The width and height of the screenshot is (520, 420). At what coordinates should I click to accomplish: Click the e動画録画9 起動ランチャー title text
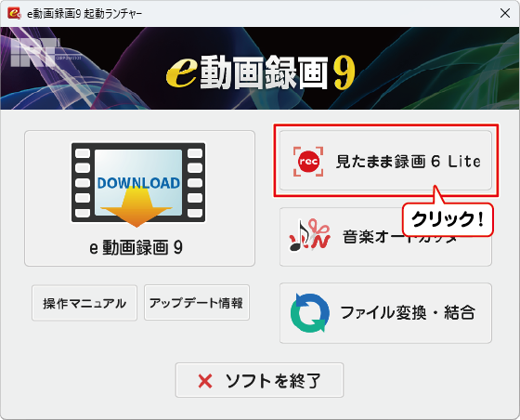tap(84, 14)
